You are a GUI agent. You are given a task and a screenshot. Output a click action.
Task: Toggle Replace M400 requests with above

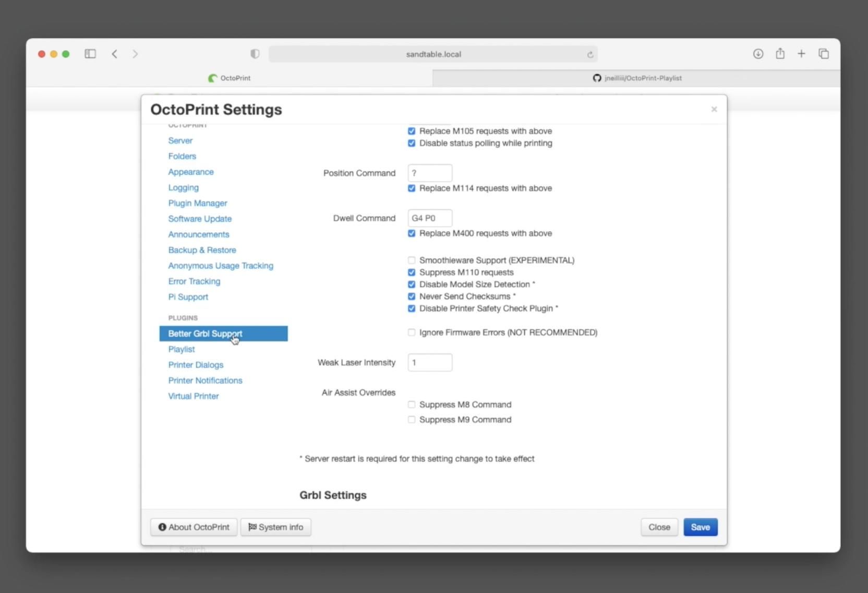click(x=412, y=233)
